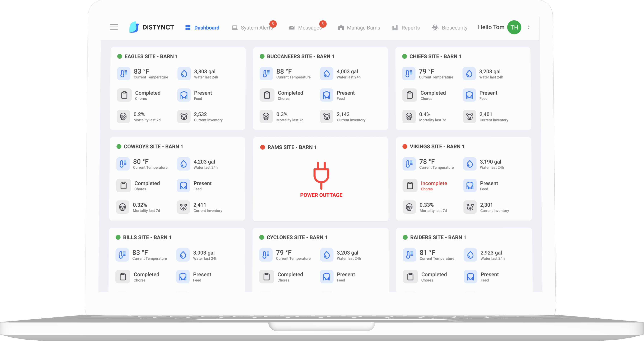The image size is (644, 341).
Task: Expand the user account dropdown arrows
Action: point(529,27)
